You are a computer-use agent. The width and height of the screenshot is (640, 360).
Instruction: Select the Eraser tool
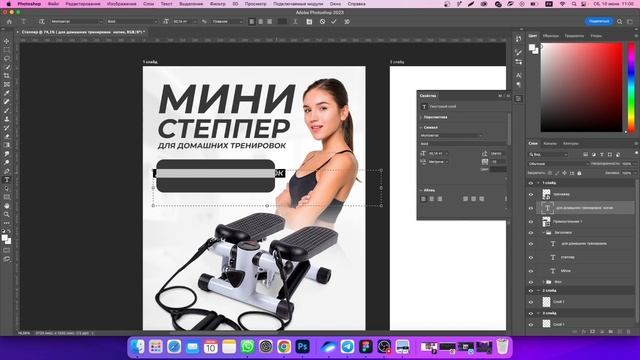7,137
